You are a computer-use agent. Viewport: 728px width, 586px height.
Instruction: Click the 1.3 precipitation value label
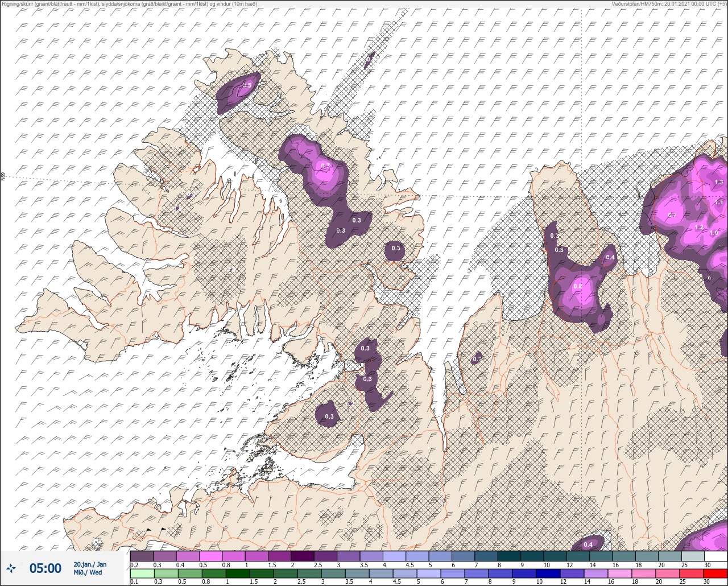tap(718, 182)
